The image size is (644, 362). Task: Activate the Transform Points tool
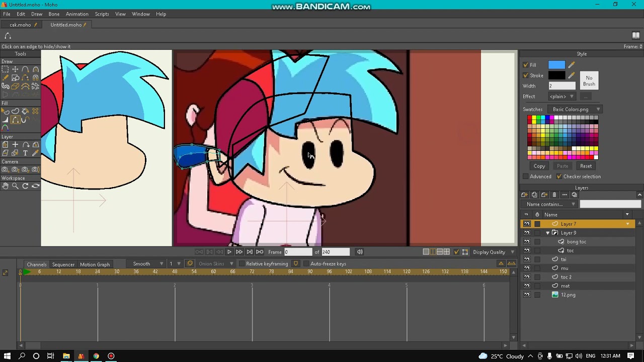point(15,69)
